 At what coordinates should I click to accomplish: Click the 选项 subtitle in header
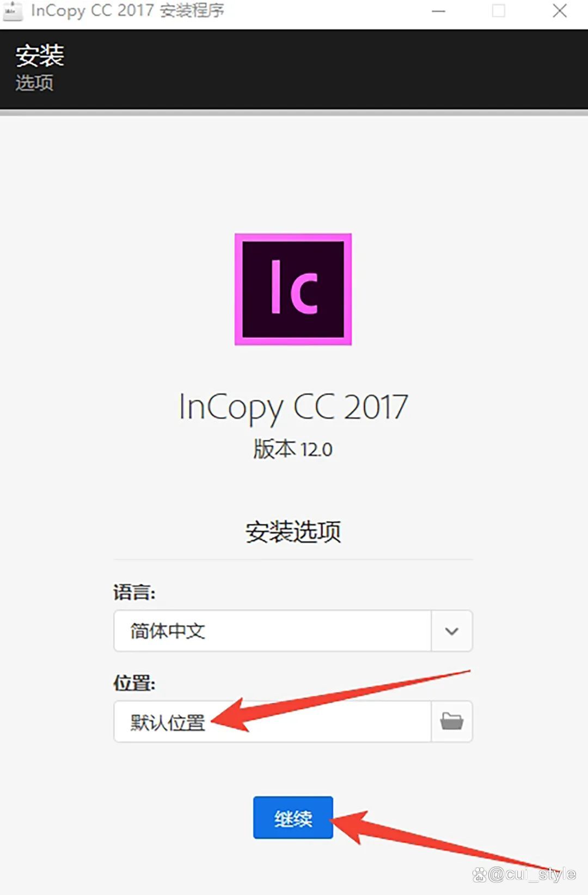[34, 83]
